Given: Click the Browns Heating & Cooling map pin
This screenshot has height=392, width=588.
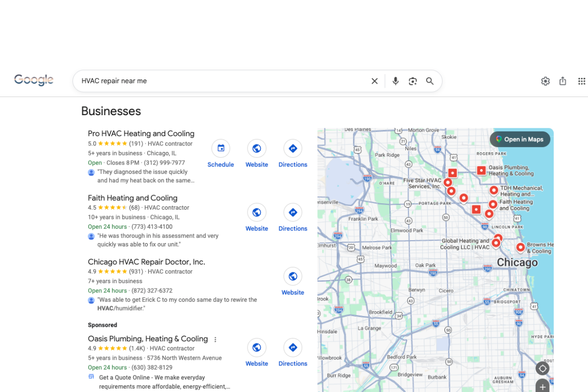Looking at the screenshot, I should point(520,247).
